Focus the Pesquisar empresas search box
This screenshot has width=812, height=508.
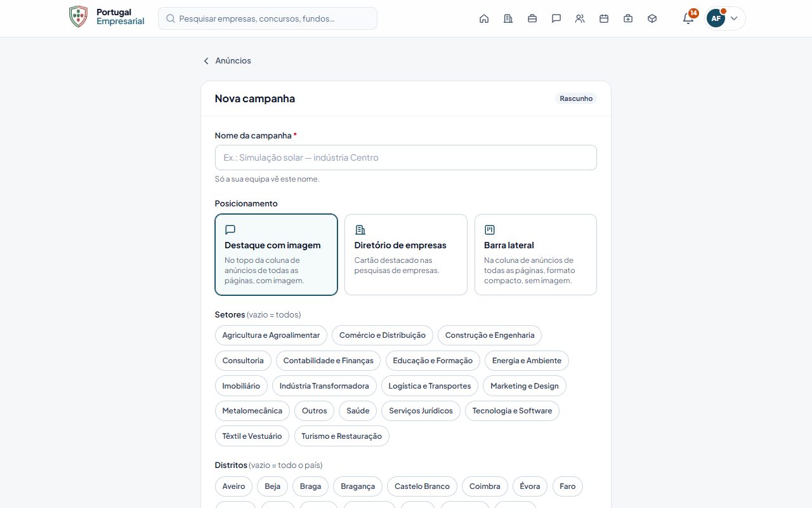pos(268,18)
